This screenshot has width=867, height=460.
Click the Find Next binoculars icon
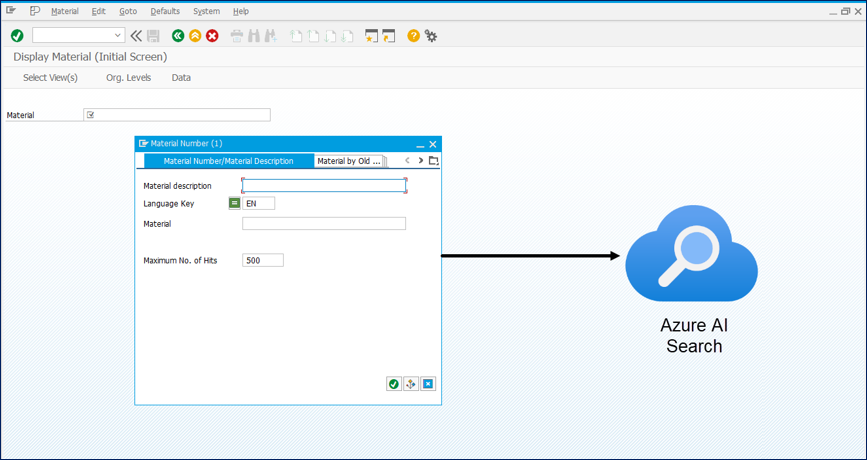(271, 36)
